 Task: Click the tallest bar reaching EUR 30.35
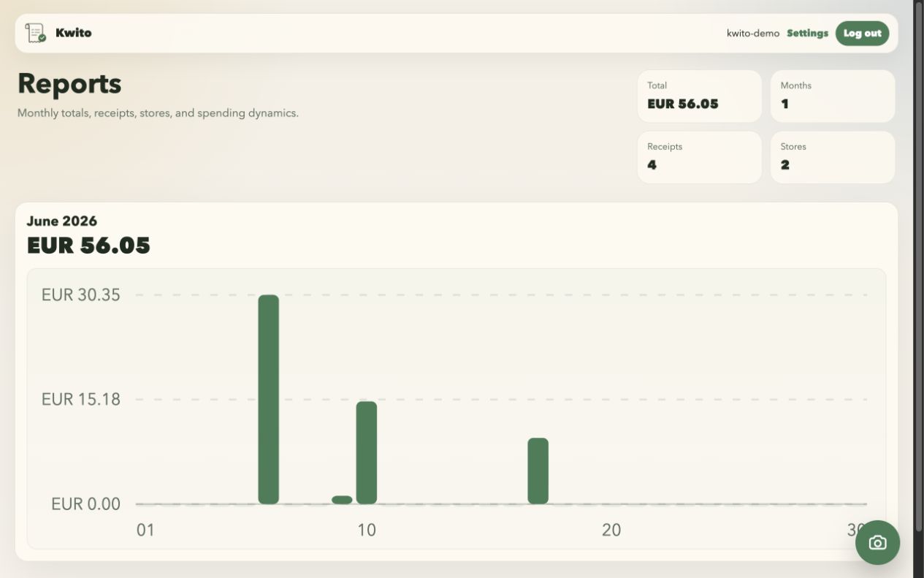click(x=269, y=399)
